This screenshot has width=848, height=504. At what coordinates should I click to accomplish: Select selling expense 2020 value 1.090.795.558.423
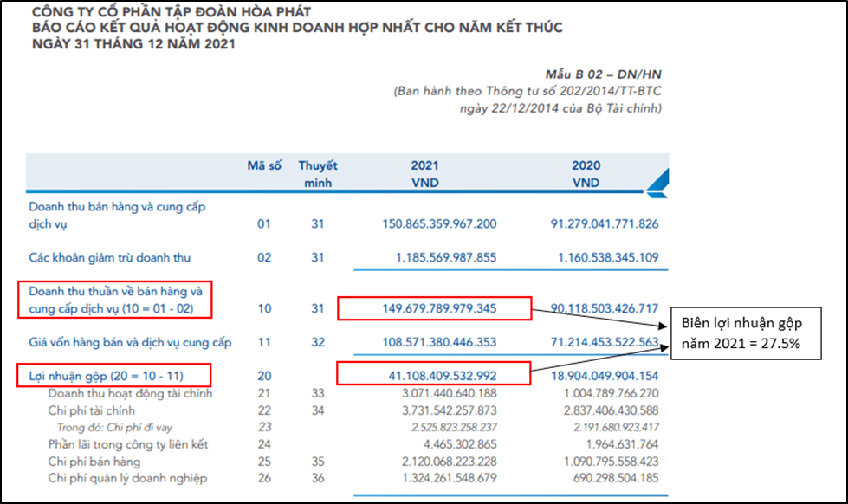(x=612, y=462)
